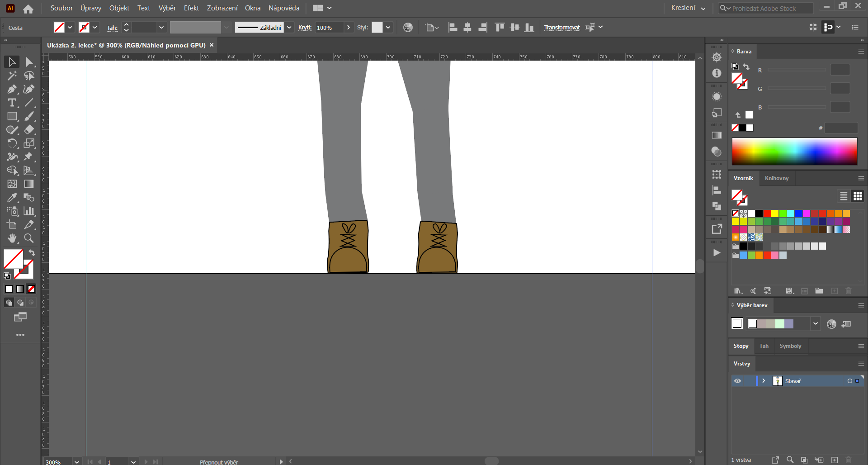Activate the Rectangle tool
868x465 pixels.
(12, 116)
